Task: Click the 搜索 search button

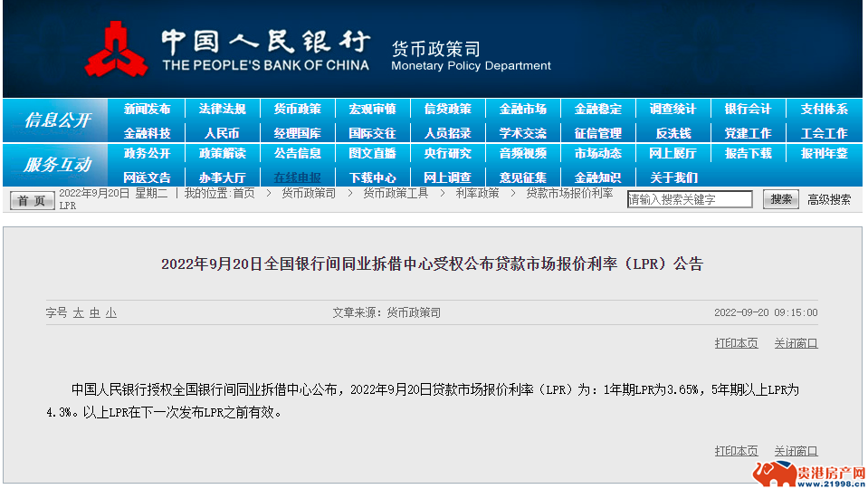Action: 780,199
